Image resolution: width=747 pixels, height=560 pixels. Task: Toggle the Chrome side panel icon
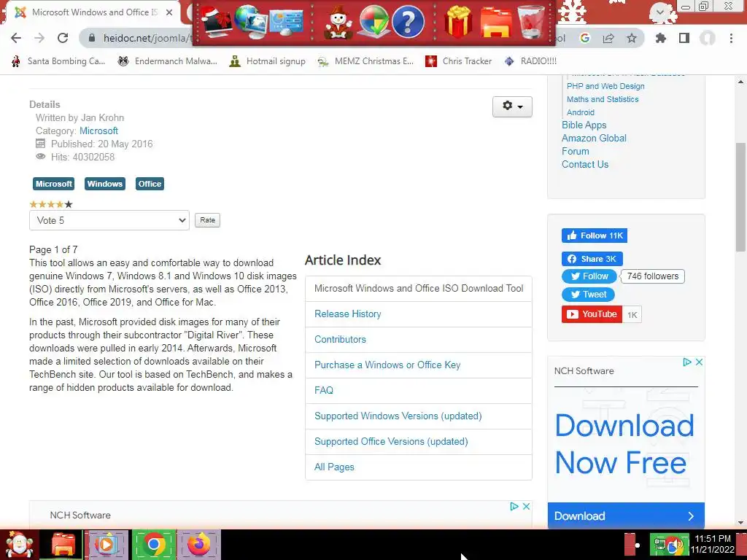(x=684, y=38)
